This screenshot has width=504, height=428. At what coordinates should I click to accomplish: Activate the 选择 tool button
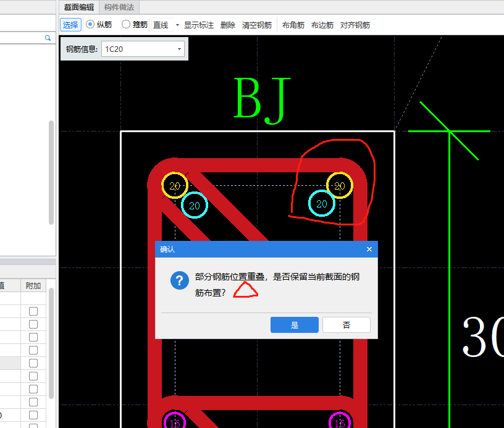pyautogui.click(x=70, y=25)
